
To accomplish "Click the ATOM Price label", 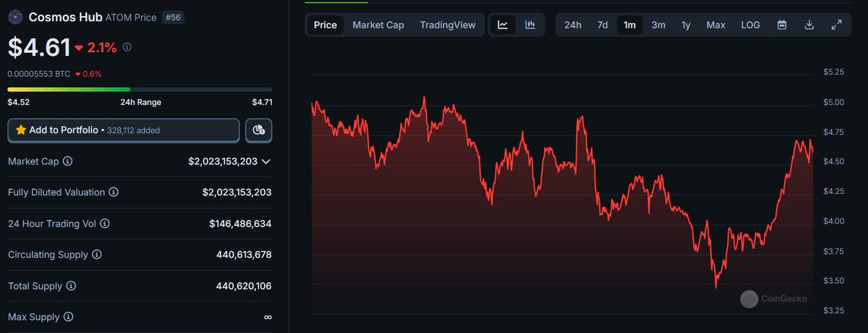I will [131, 17].
